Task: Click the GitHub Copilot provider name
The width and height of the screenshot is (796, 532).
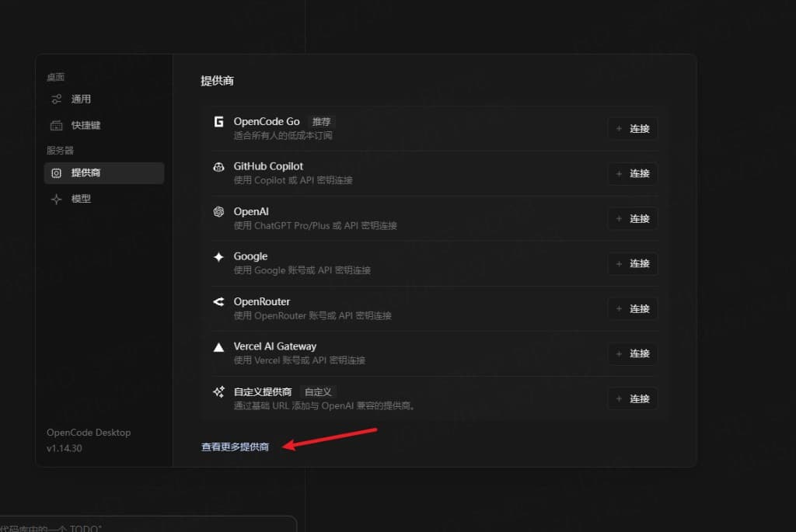Action: [x=268, y=166]
